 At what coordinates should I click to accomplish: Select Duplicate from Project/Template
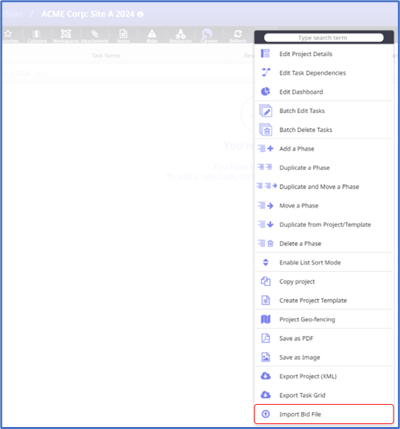click(x=324, y=224)
